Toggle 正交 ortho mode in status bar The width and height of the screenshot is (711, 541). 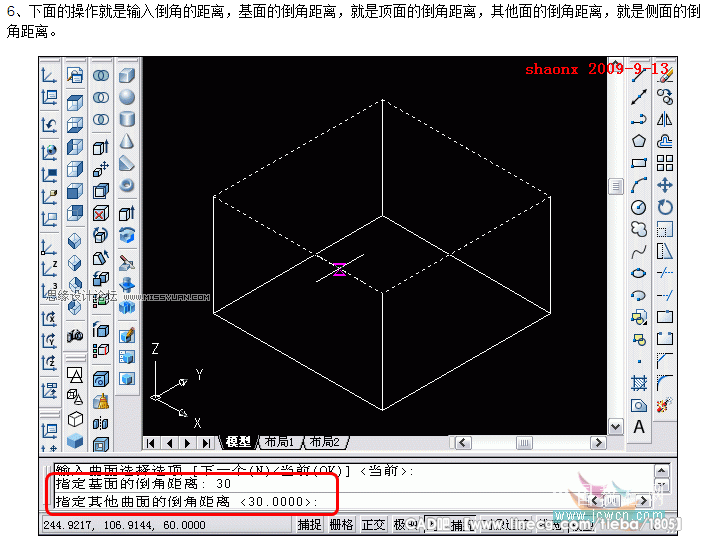point(374,525)
